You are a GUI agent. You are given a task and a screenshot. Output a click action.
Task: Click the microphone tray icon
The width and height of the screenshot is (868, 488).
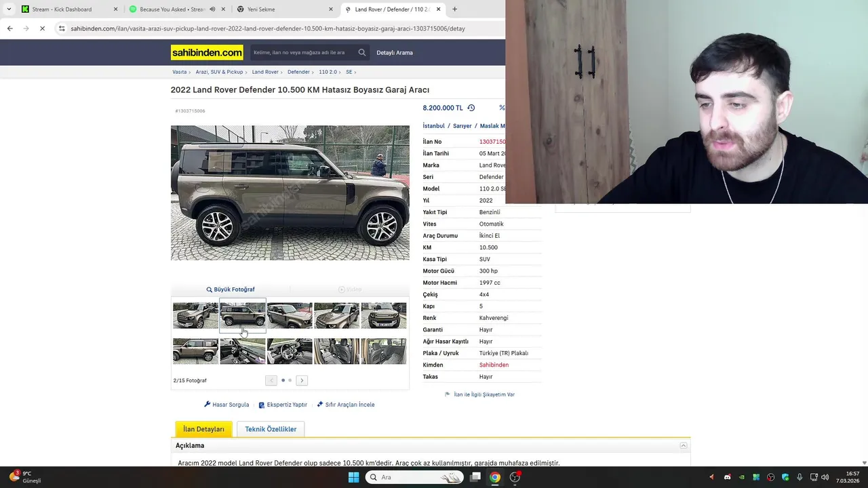(x=800, y=477)
